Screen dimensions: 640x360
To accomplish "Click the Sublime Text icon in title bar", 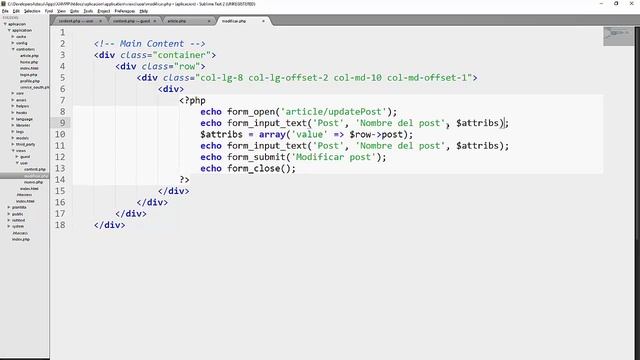I will click(4, 4).
